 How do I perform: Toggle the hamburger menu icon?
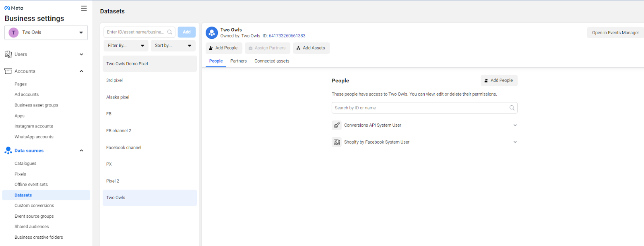click(x=84, y=8)
